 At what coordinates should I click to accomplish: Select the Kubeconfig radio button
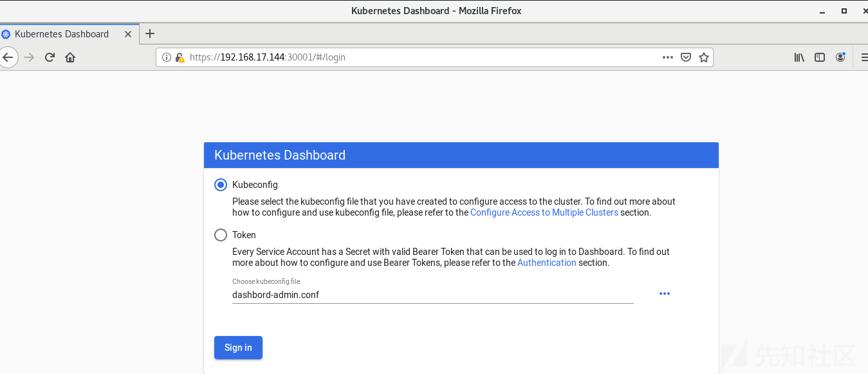coord(221,185)
